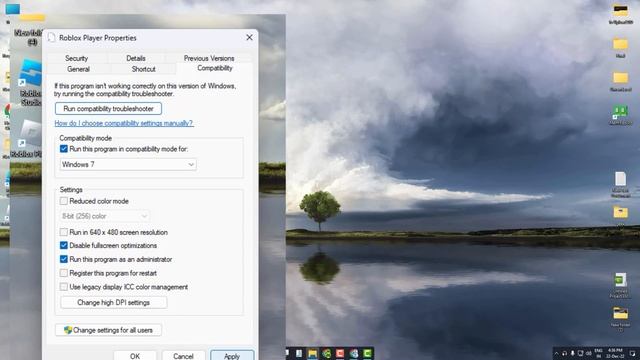This screenshot has width=640, height=360.
Task: Open the Details tab
Action: click(136, 58)
